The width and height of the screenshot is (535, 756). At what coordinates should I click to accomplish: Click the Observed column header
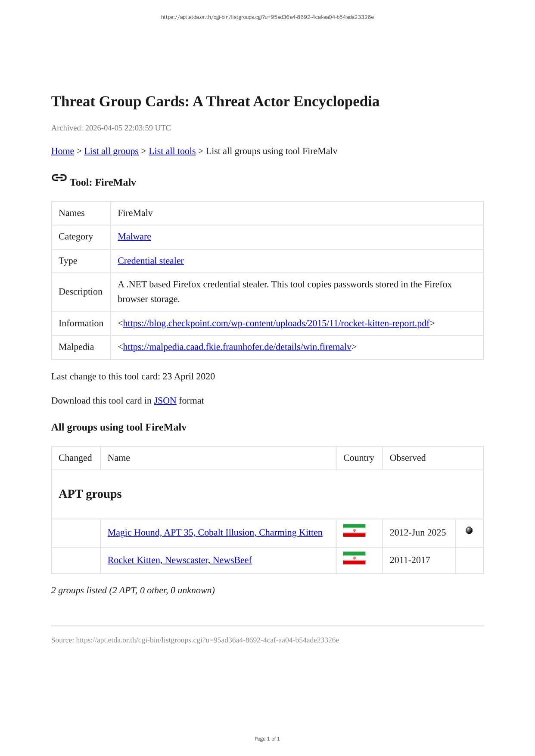tap(407, 458)
